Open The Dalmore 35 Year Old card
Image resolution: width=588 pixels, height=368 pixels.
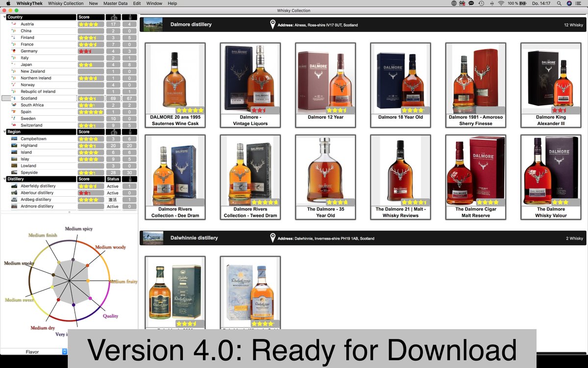(x=325, y=177)
